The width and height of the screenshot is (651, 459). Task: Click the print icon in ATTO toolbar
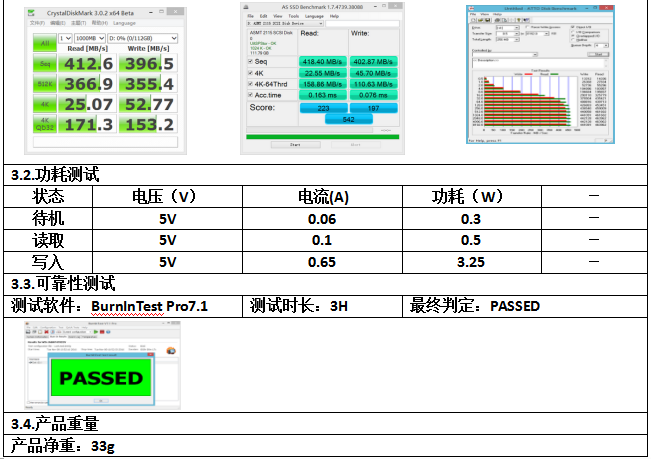tap(497, 20)
